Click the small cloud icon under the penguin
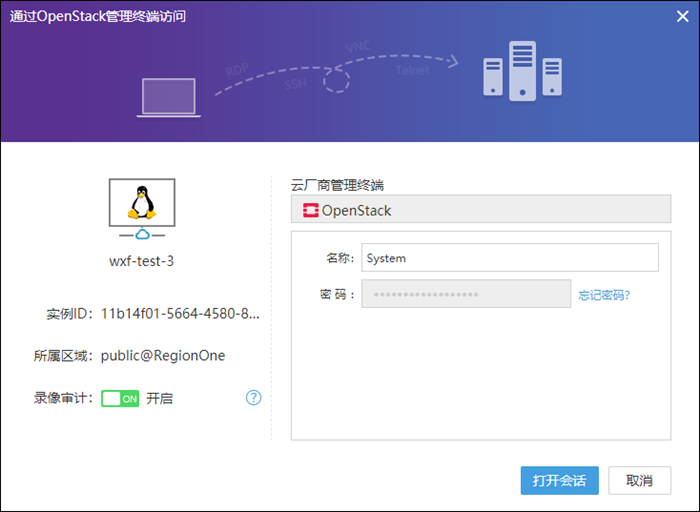 point(142,234)
